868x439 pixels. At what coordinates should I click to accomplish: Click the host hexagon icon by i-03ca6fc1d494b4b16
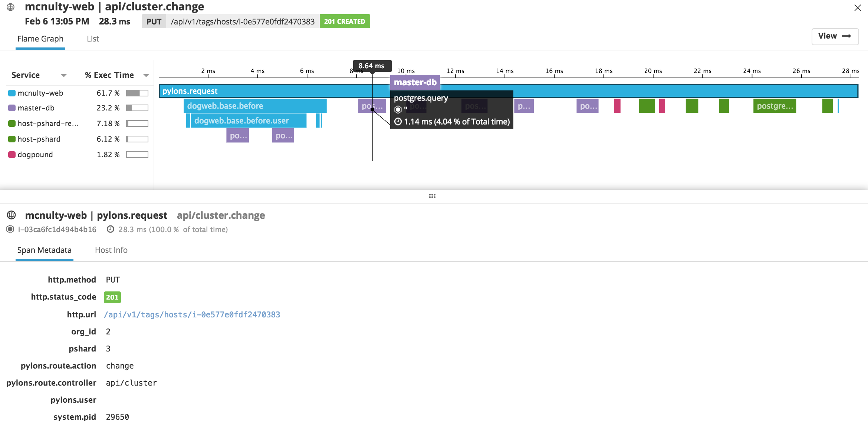point(10,230)
